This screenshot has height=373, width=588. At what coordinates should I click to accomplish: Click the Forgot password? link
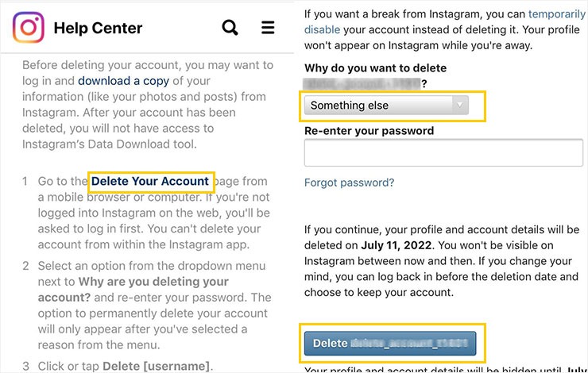click(349, 183)
